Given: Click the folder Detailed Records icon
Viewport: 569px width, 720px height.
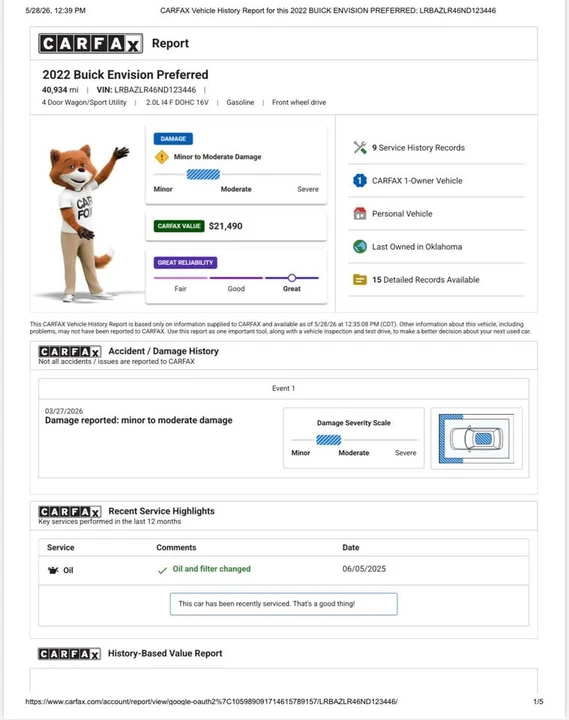Looking at the screenshot, I should point(360,280).
